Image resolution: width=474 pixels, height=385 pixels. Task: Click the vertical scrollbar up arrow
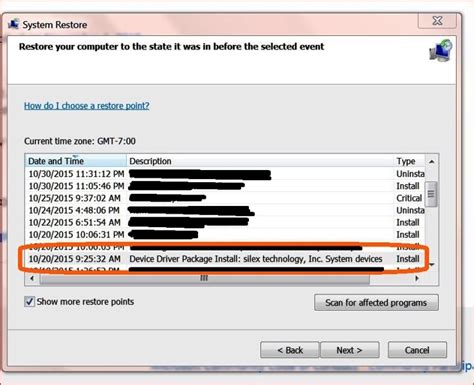point(432,161)
